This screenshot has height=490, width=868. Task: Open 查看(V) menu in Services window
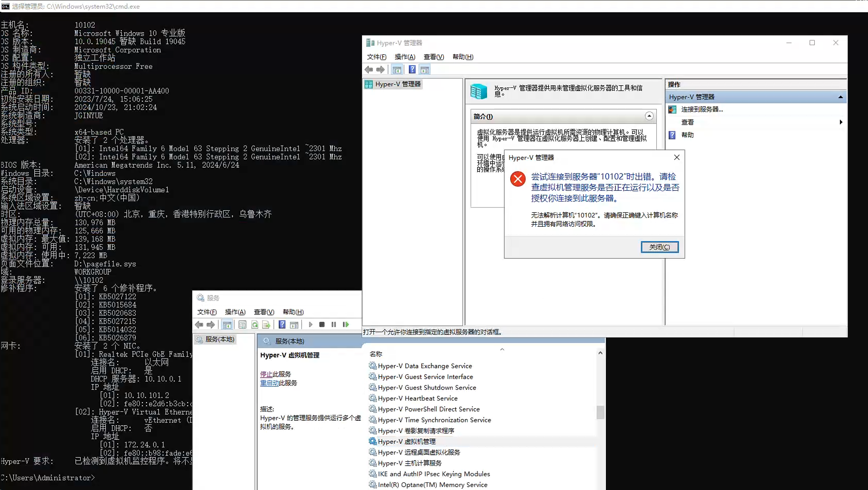point(264,312)
